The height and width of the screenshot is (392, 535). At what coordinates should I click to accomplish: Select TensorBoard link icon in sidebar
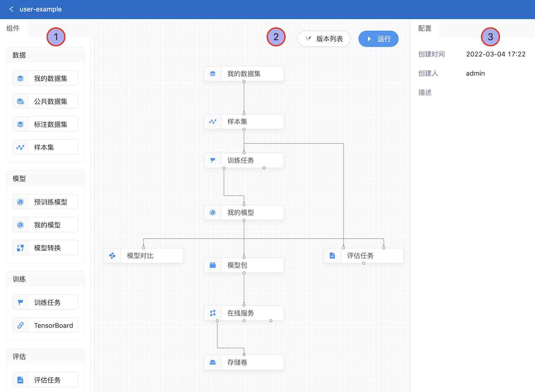pyautogui.click(x=20, y=326)
